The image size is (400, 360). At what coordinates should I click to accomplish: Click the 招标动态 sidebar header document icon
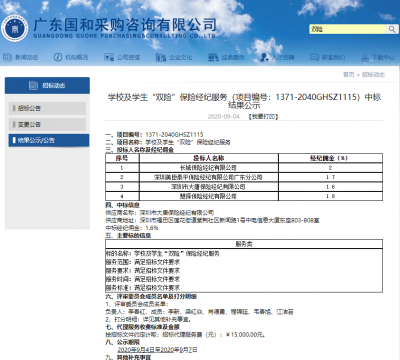(x=33, y=86)
